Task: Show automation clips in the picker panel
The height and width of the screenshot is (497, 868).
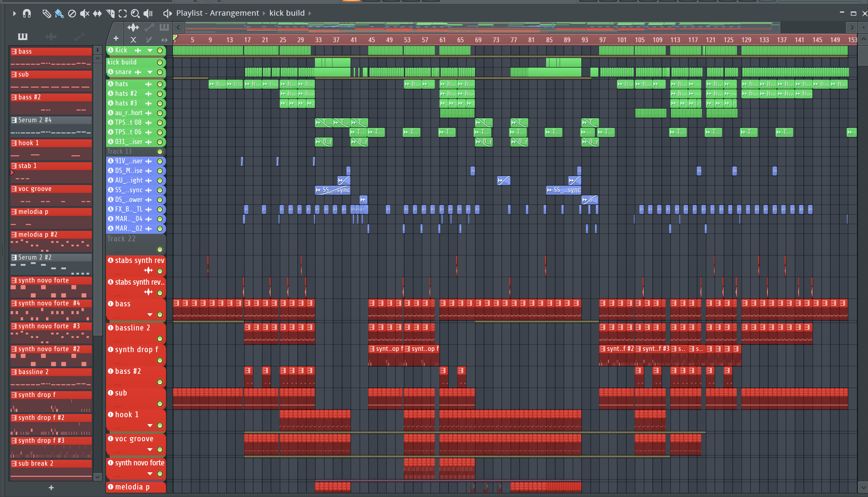Action: coord(79,36)
